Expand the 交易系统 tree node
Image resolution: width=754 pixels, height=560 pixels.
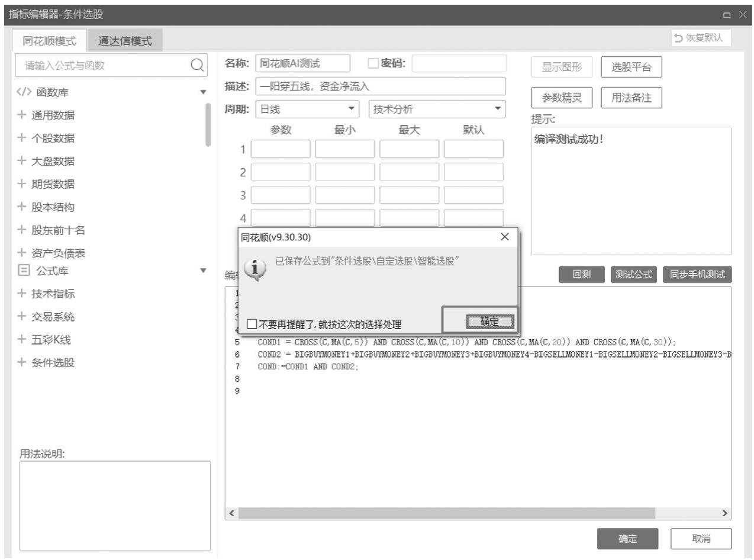point(22,317)
